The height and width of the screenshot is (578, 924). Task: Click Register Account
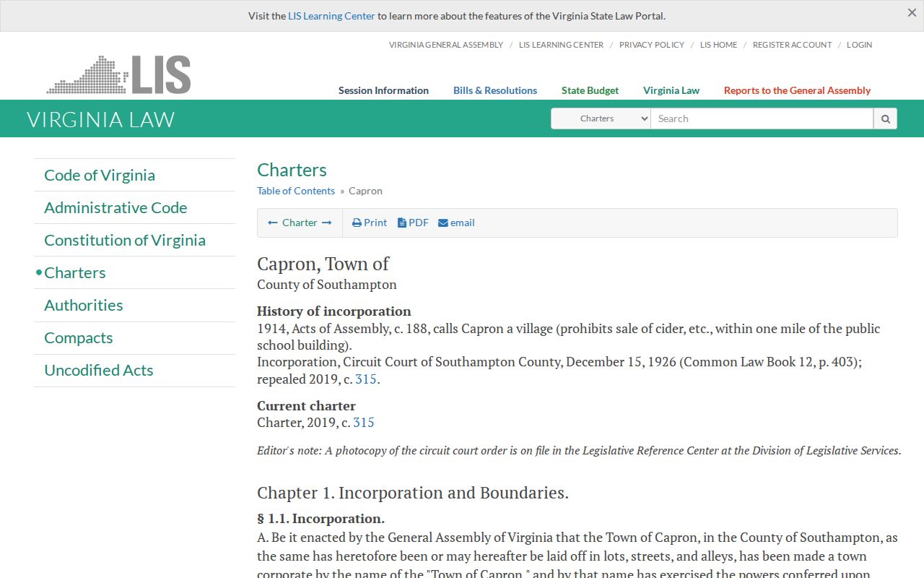click(x=792, y=45)
